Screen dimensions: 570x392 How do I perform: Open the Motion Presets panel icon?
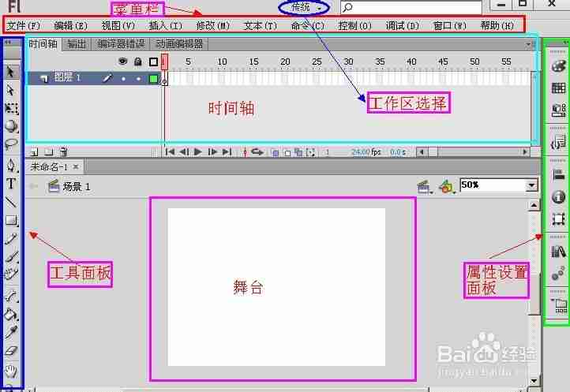558,273
